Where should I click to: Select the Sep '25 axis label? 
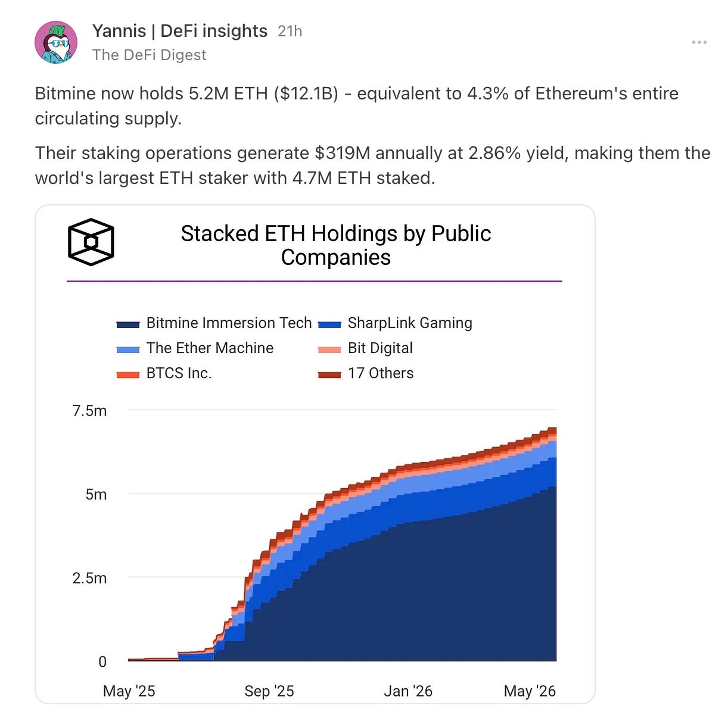coord(269,691)
